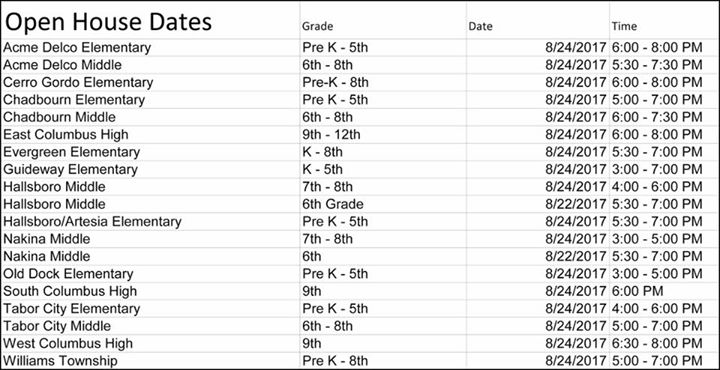Select the 6:00 PM time for South Columbus High

664,292
